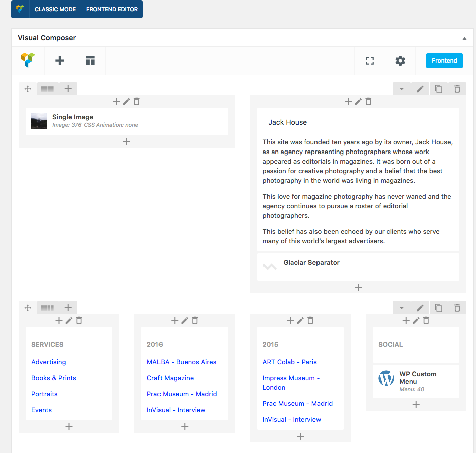
Task: Add column to second row
Action: [x=68, y=308]
